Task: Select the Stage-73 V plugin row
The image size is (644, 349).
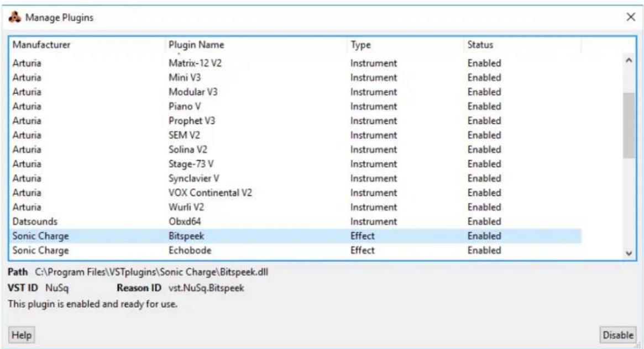Action: tap(295, 163)
